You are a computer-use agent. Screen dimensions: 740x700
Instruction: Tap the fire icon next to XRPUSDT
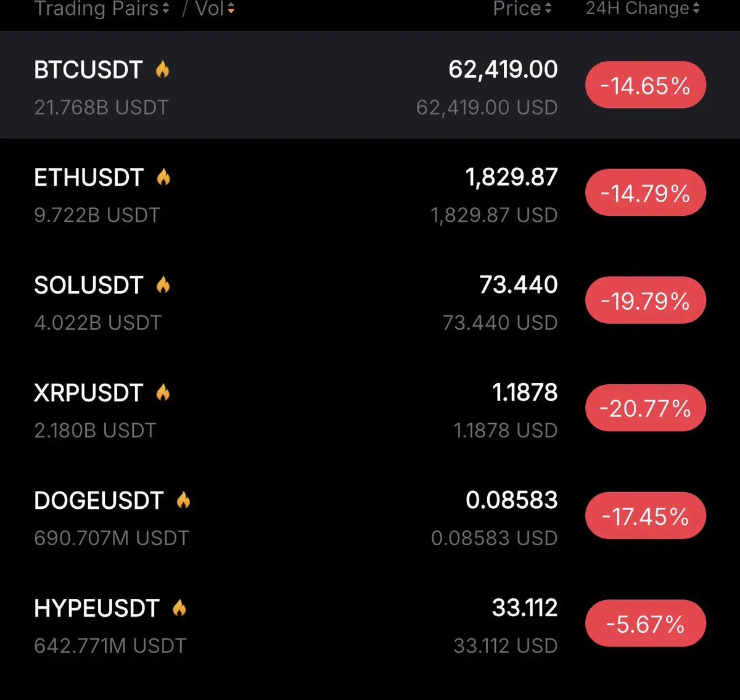(163, 392)
